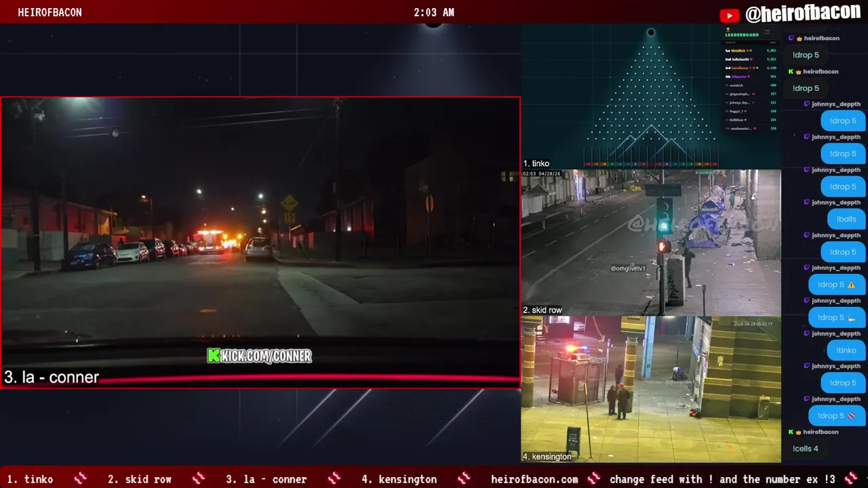Click the YouTube logo beside @heirofbacon
Image resolution: width=868 pixels, height=488 pixels.
pyautogui.click(x=730, y=15)
